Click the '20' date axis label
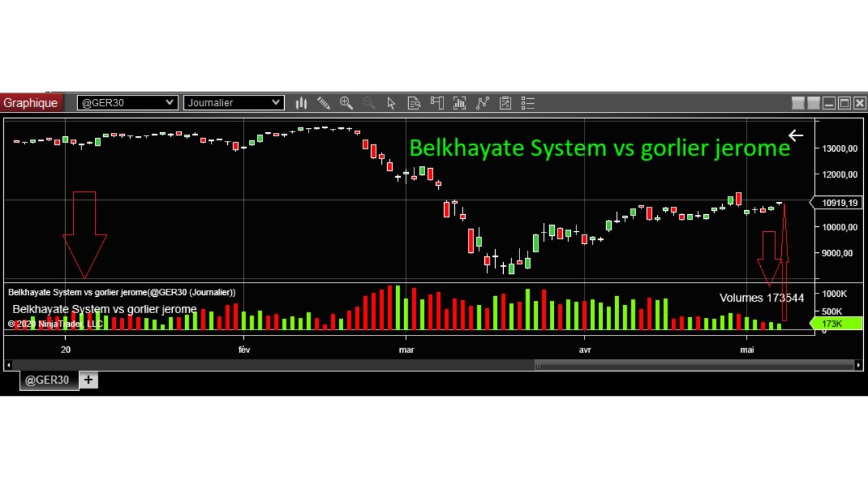The width and height of the screenshot is (868, 488). 65,350
